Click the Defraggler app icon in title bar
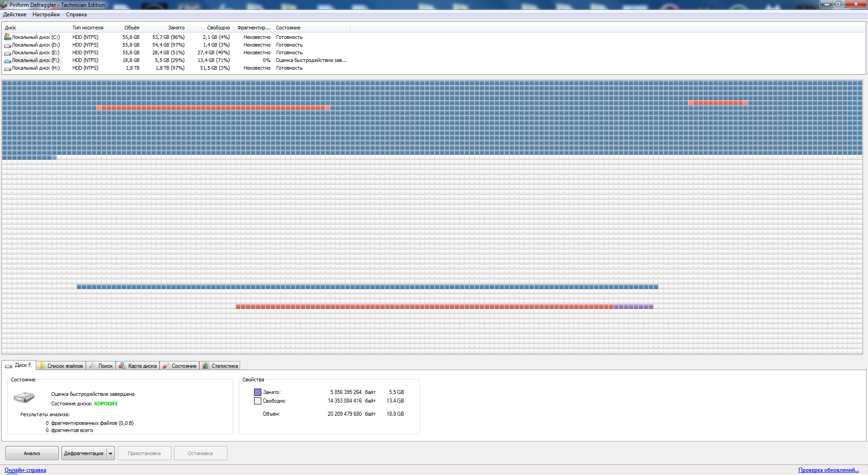Image resolution: width=868 pixels, height=475 pixels. [4, 5]
